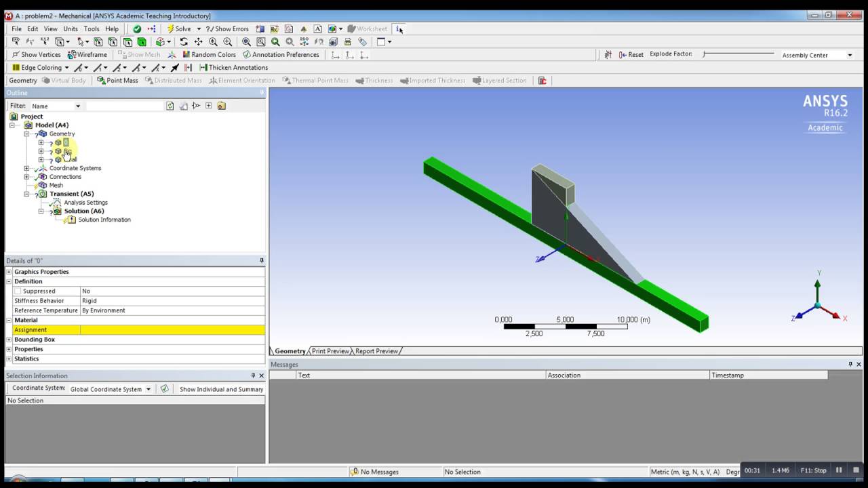
Task: Click the Tags toolbar icon
Action: [x=363, y=42]
